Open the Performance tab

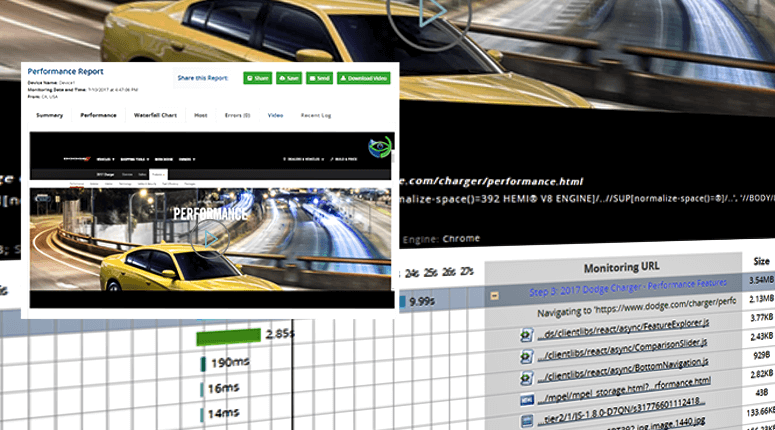[x=98, y=115]
